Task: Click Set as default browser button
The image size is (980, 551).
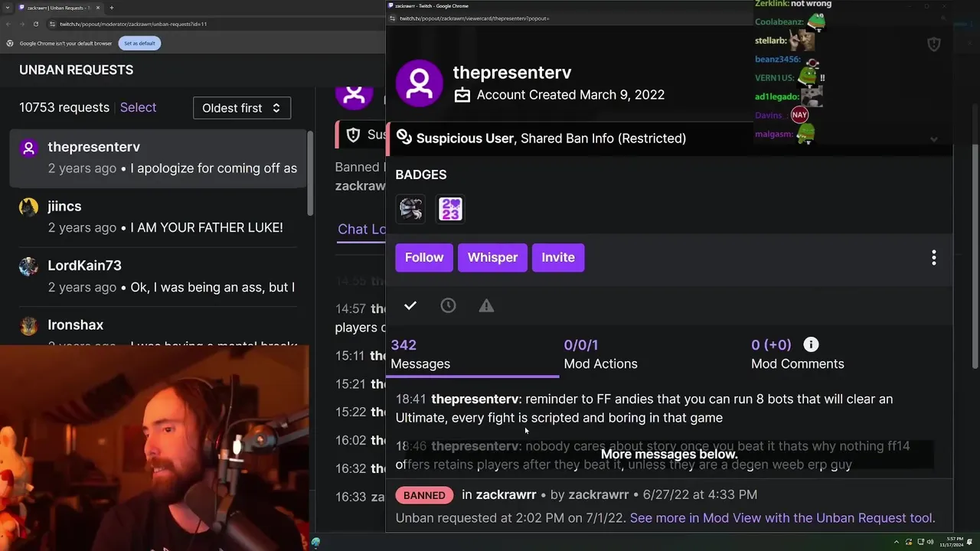Action: 139,44
